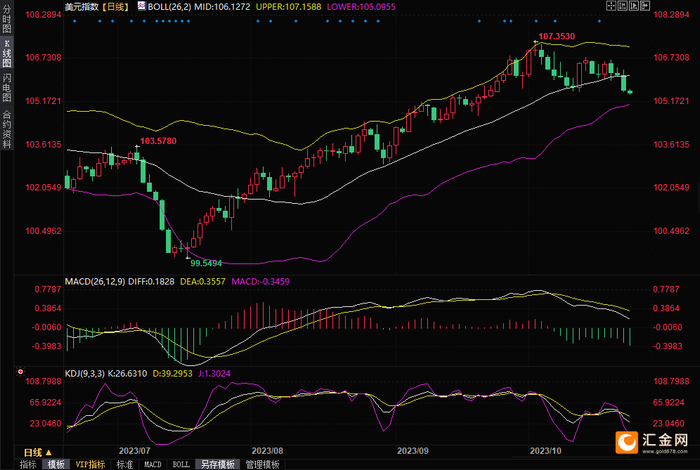
Task: Click the 2023/09 date axis label
Action: pyautogui.click(x=412, y=451)
